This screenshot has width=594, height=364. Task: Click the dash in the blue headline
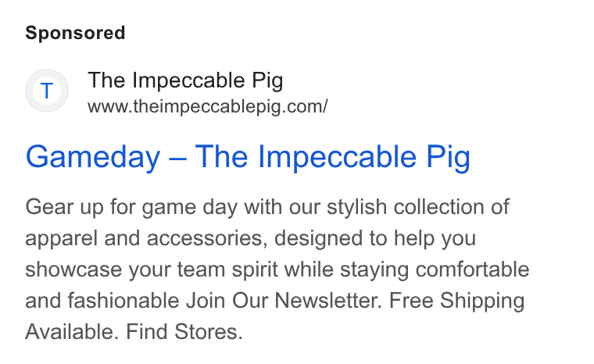coord(177,158)
